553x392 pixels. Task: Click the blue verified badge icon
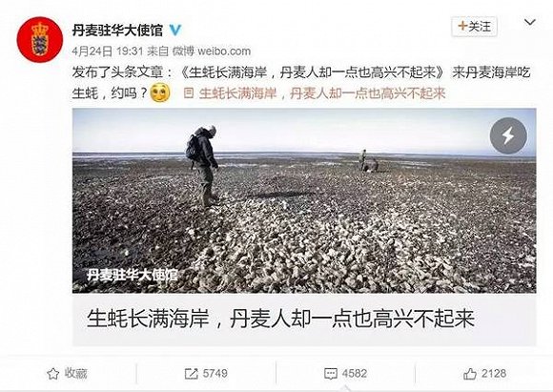pos(175,30)
